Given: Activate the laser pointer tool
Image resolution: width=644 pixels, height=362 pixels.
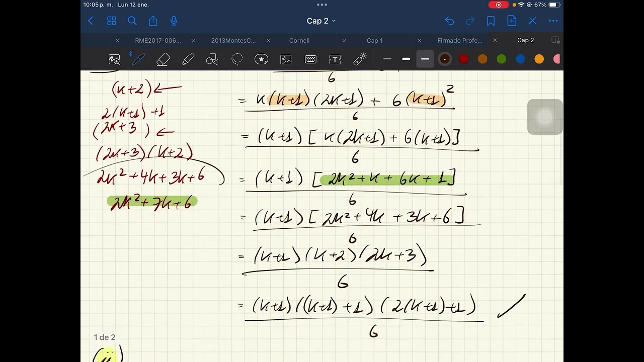Looking at the screenshot, I should pos(360,59).
